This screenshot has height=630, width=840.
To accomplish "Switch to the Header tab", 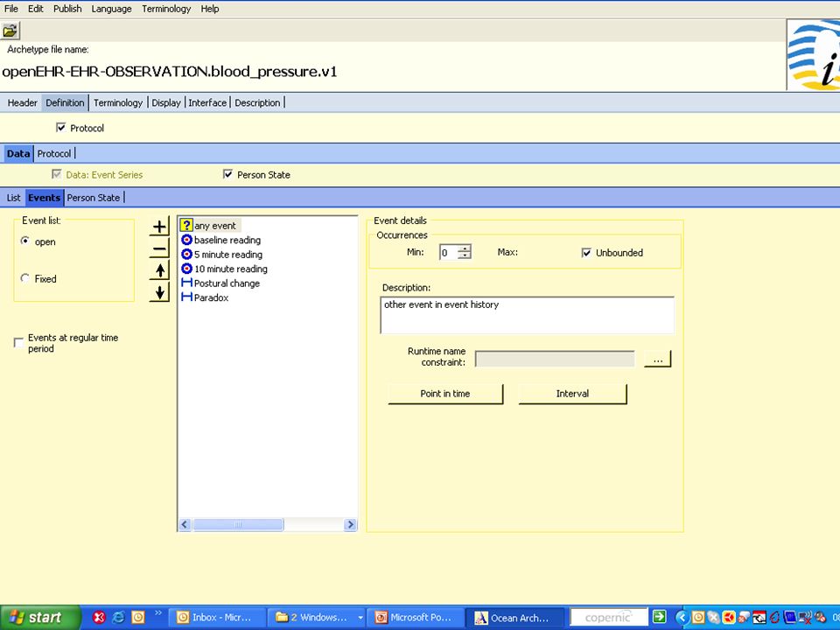I will pyautogui.click(x=22, y=102).
